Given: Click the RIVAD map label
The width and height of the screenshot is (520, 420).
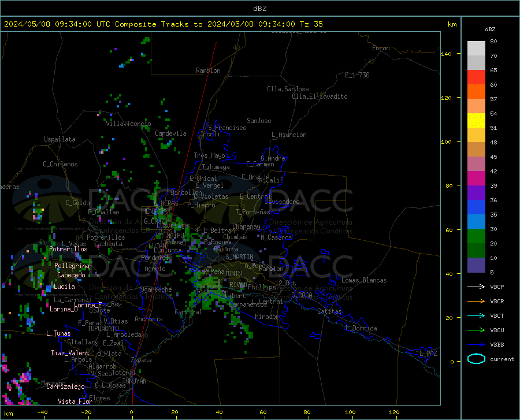Looking at the screenshot, I should pyautogui.click(x=238, y=285).
